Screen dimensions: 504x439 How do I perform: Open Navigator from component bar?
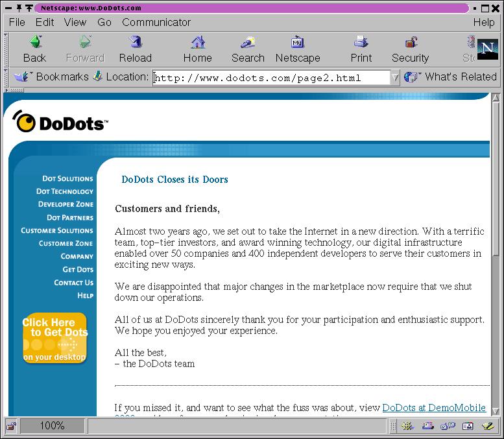tap(407, 427)
